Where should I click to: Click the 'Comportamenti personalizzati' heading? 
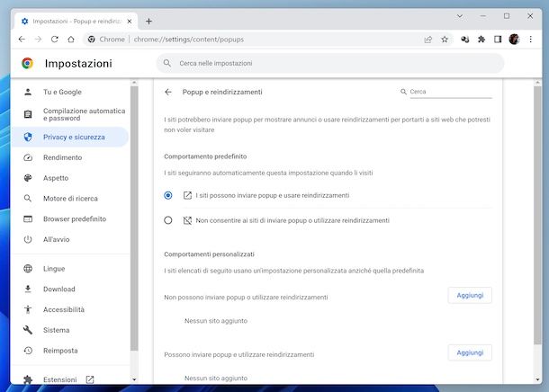(x=209, y=254)
